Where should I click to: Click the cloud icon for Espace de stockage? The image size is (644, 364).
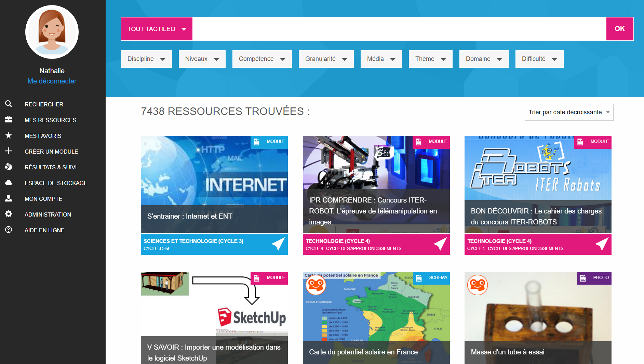9,183
